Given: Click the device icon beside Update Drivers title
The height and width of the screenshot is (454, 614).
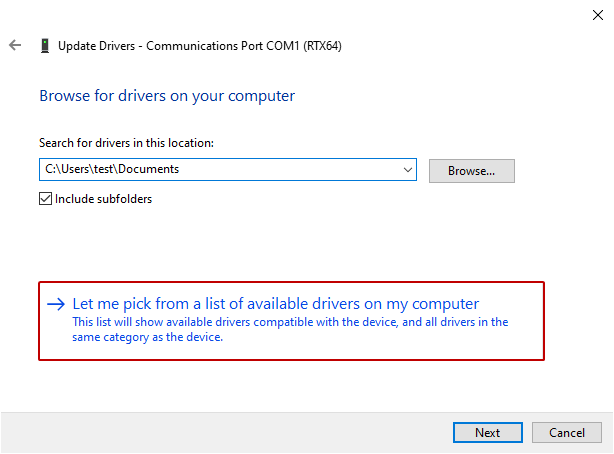Looking at the screenshot, I should (45, 45).
